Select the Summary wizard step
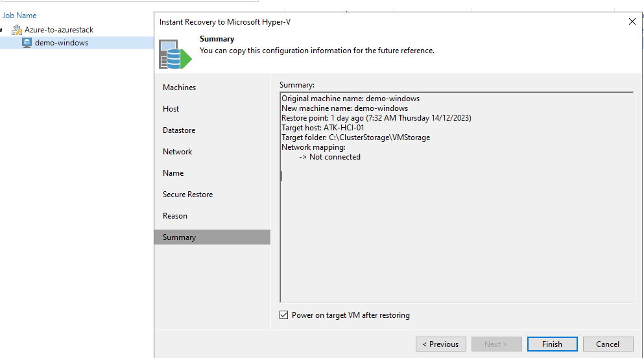Screen dimensions: 644x358 click(179, 237)
